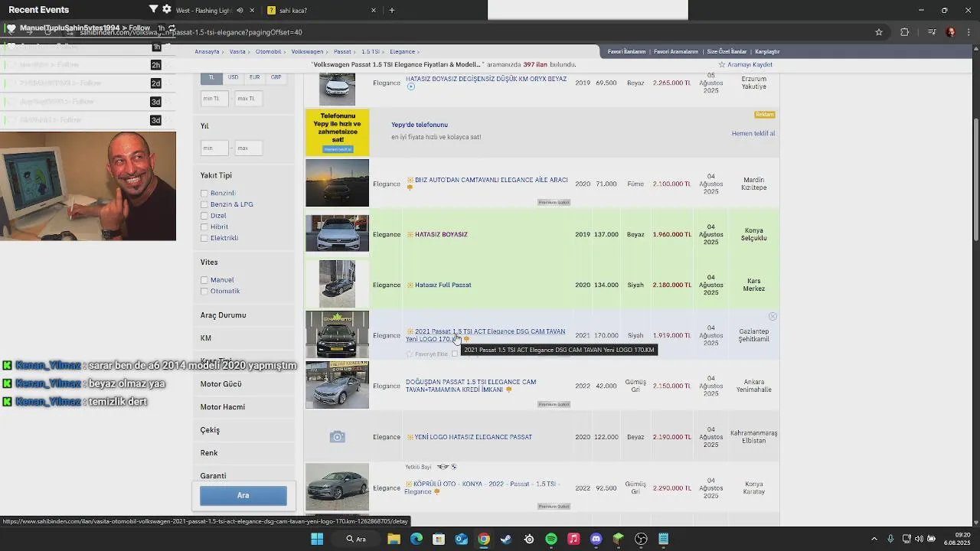The image size is (980, 551).
Task: Enable the Dizel fuel filter
Action: click(x=204, y=216)
